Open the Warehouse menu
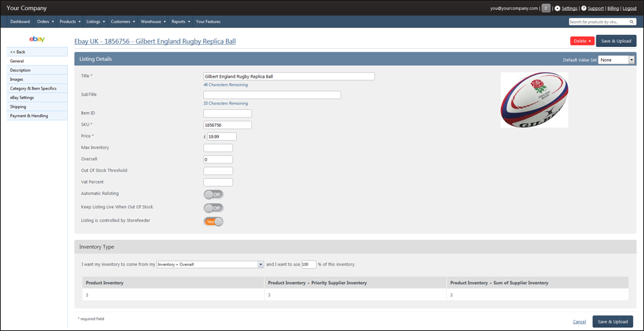The width and height of the screenshot is (644, 331). pyautogui.click(x=153, y=21)
